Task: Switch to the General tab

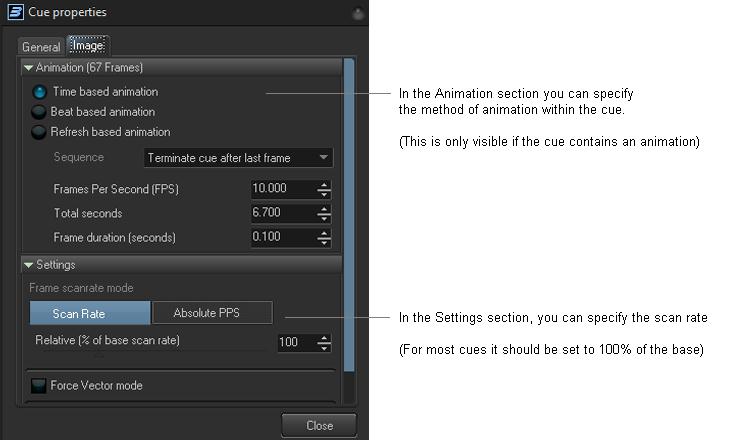Action: point(41,47)
